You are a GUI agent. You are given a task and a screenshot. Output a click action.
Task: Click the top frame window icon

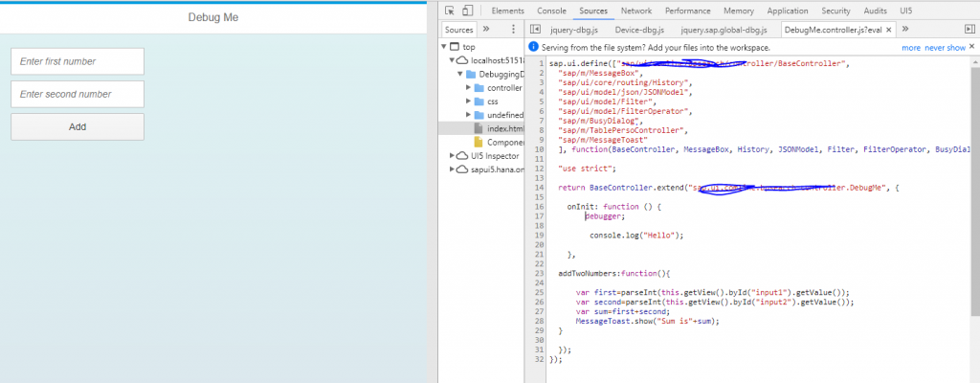(x=455, y=47)
